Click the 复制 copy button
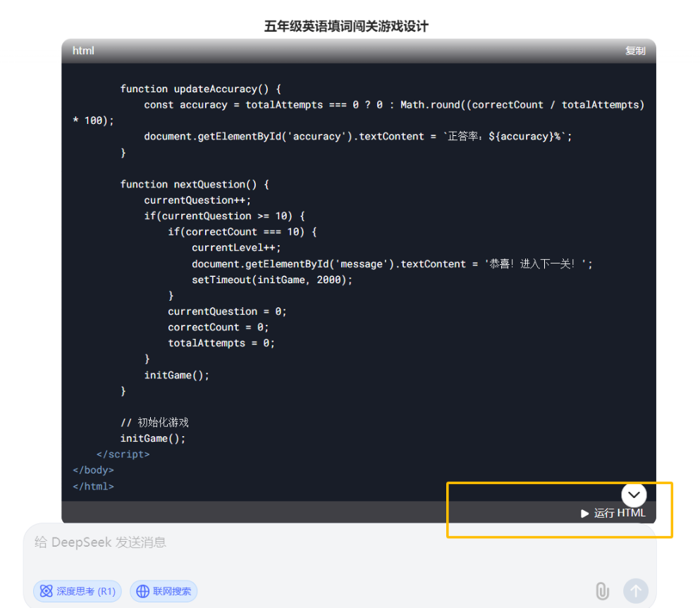 tap(635, 51)
